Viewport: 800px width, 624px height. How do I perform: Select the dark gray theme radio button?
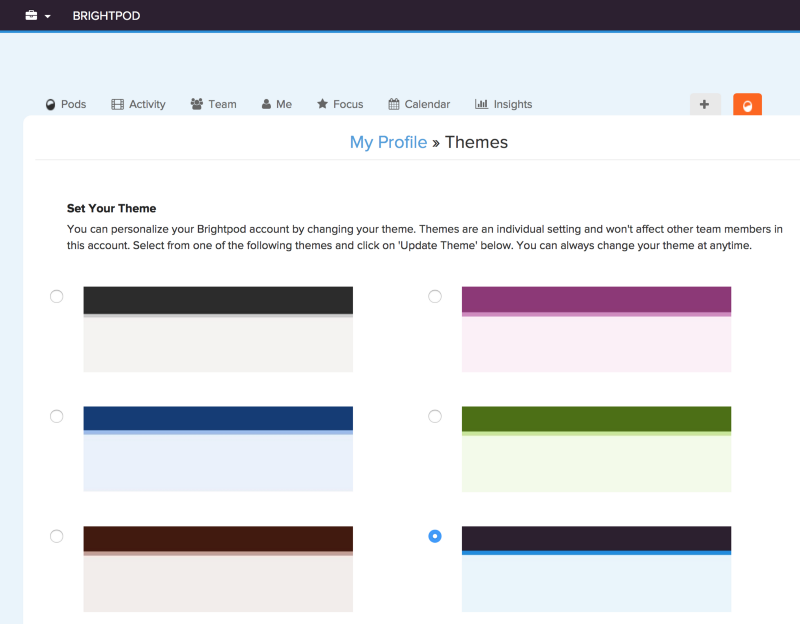tap(57, 296)
